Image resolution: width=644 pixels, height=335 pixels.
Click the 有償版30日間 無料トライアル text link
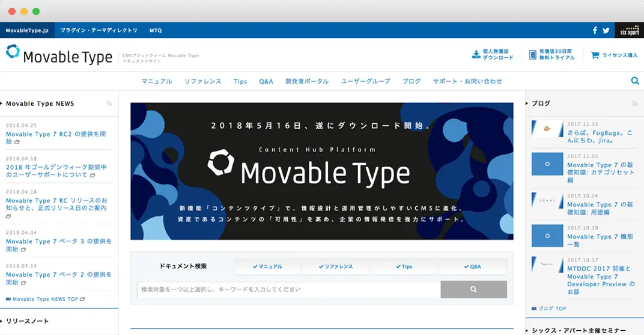coord(557,55)
